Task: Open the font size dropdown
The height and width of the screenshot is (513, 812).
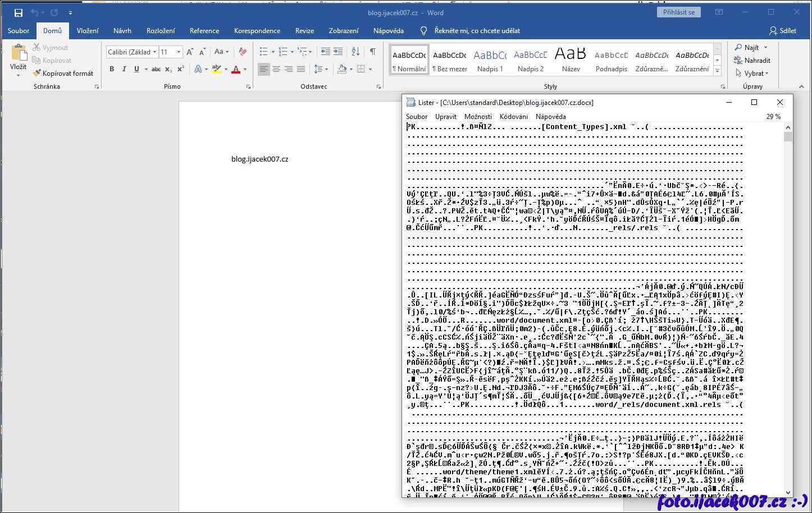Action: [x=179, y=52]
